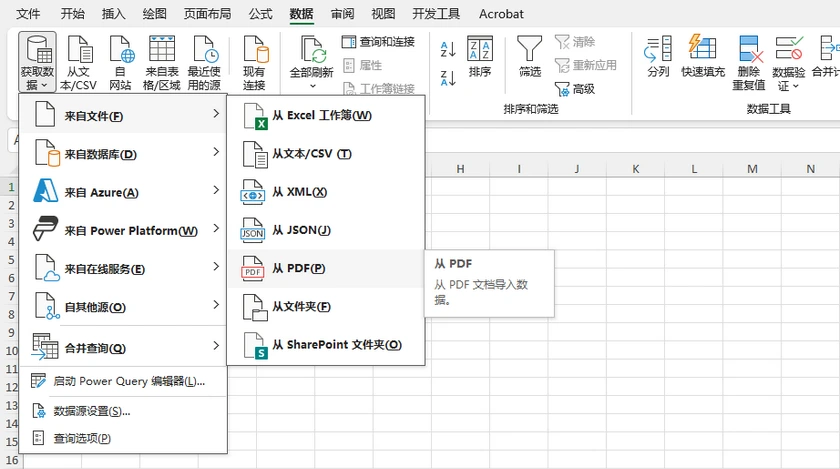Open 最近使用的源 in the ribbon
The image size is (840, 469).
204,62
